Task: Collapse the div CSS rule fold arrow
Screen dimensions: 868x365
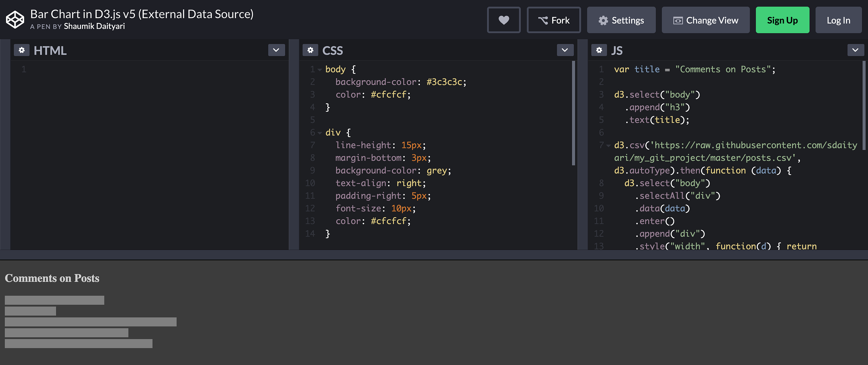Action: [x=319, y=133]
